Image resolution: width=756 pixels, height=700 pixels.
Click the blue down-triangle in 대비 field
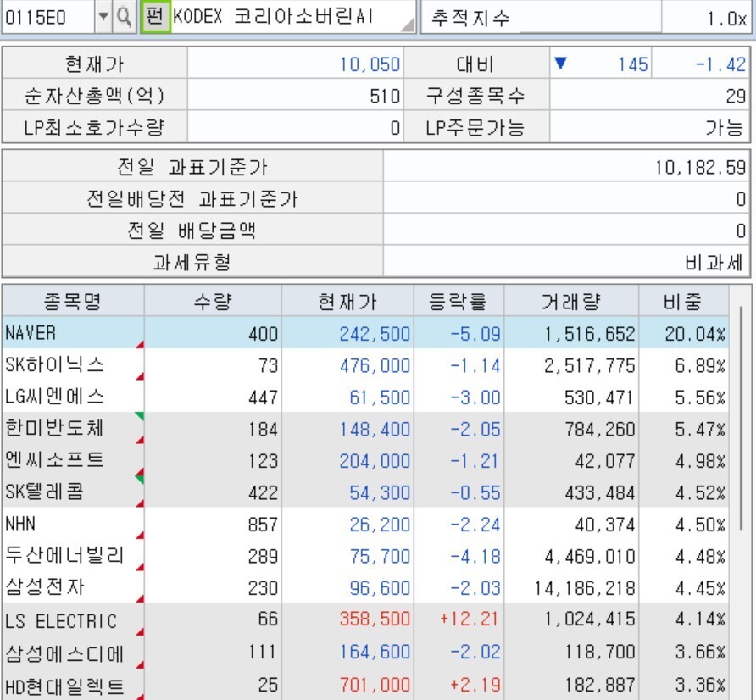560,64
